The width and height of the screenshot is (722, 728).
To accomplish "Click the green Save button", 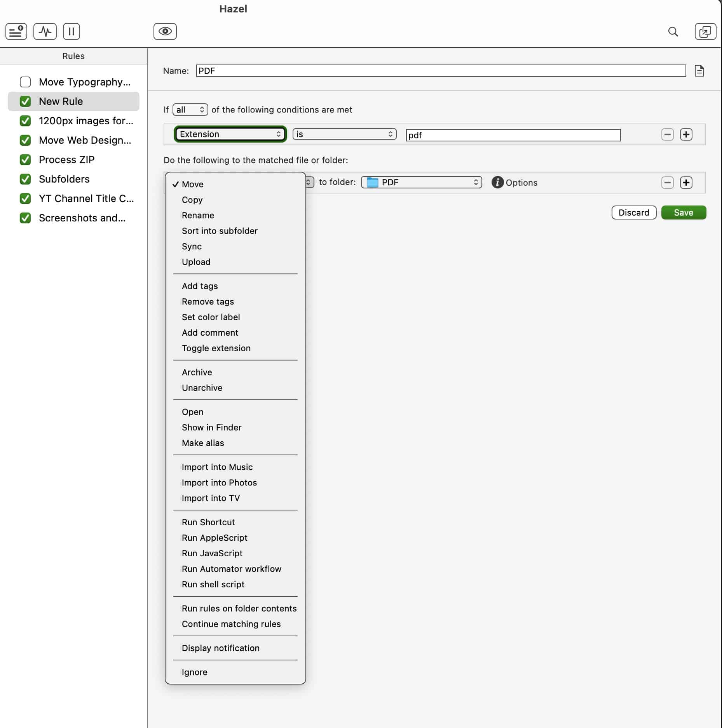I will tap(683, 212).
